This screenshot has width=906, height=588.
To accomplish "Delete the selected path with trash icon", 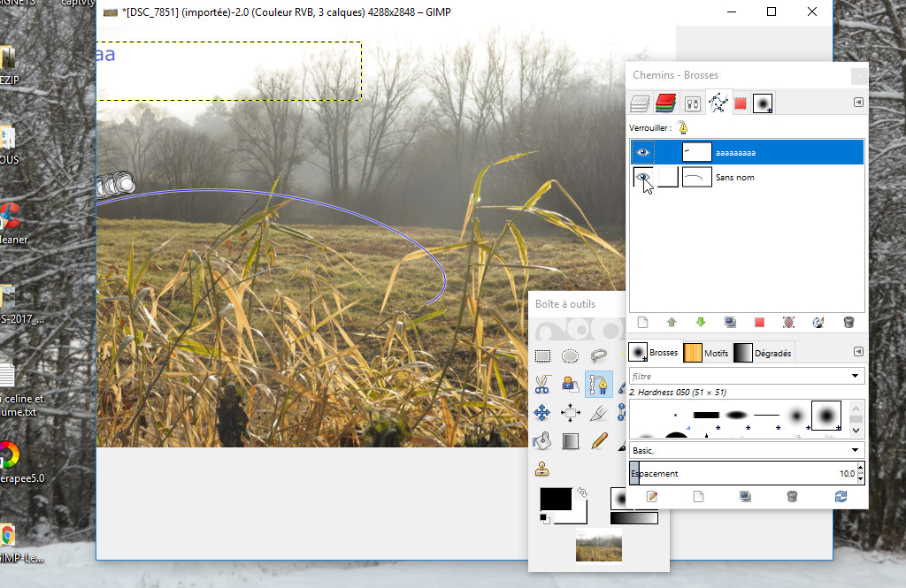I will click(x=848, y=323).
